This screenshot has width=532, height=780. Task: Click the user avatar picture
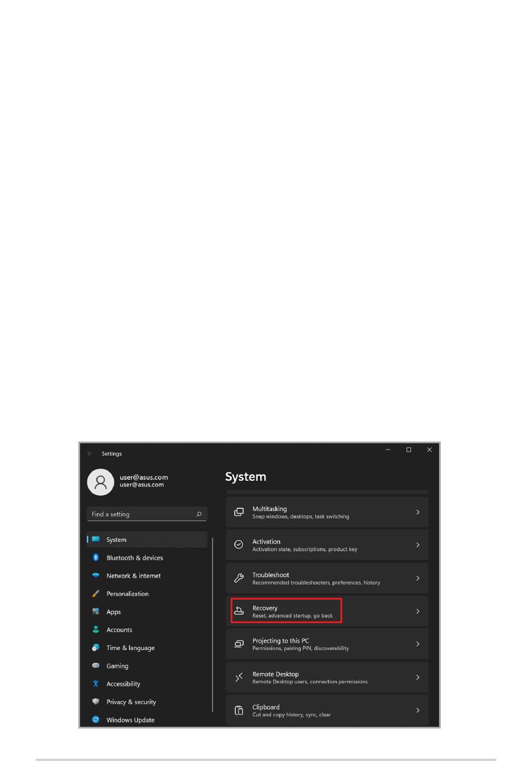click(x=101, y=482)
